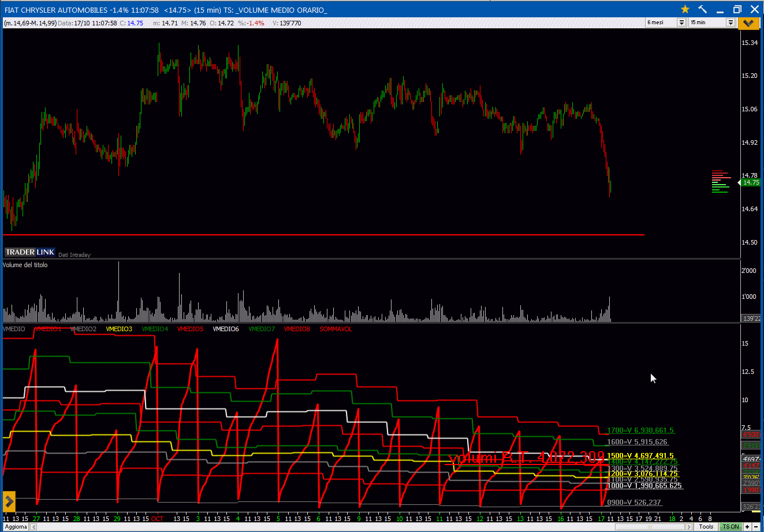
Task: Toggle the TS ON trading system button
Action: pos(731,526)
